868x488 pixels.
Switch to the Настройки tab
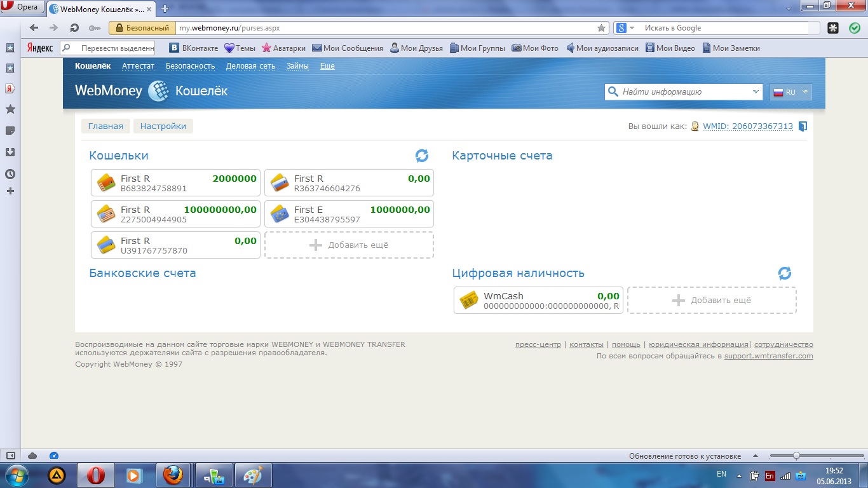point(163,126)
